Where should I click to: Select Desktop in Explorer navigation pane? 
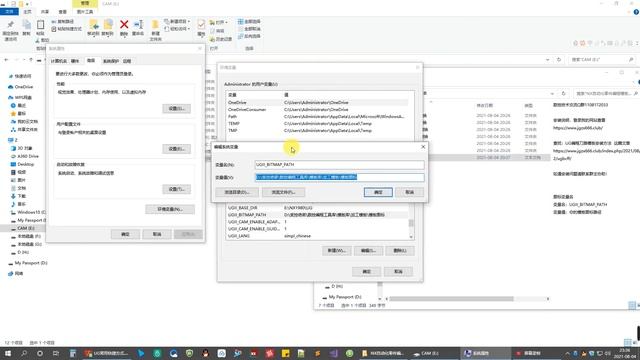point(23,164)
